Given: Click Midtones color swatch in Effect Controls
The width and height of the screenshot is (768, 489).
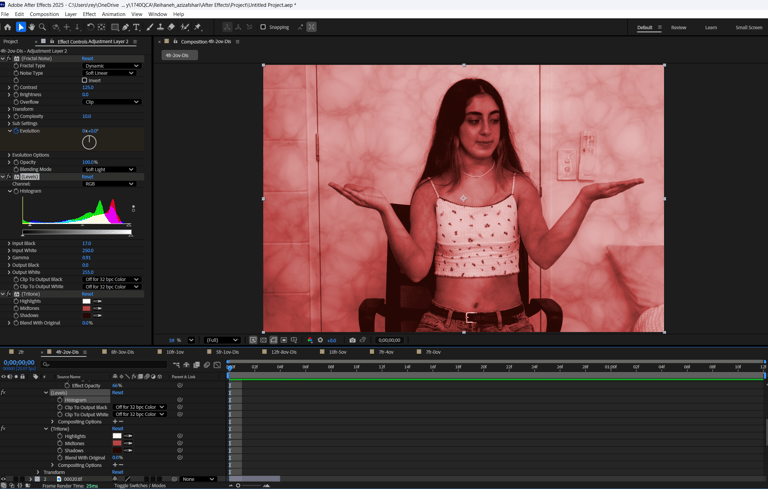Looking at the screenshot, I should 87,309.
